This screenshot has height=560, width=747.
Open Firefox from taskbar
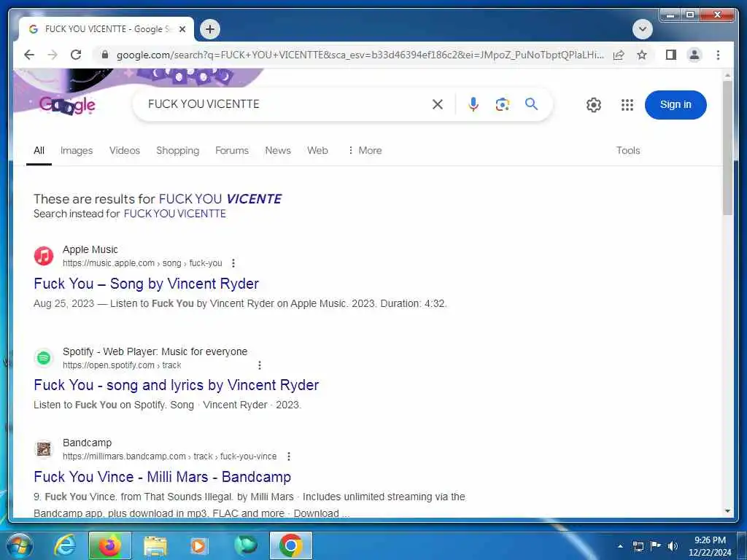tap(109, 546)
